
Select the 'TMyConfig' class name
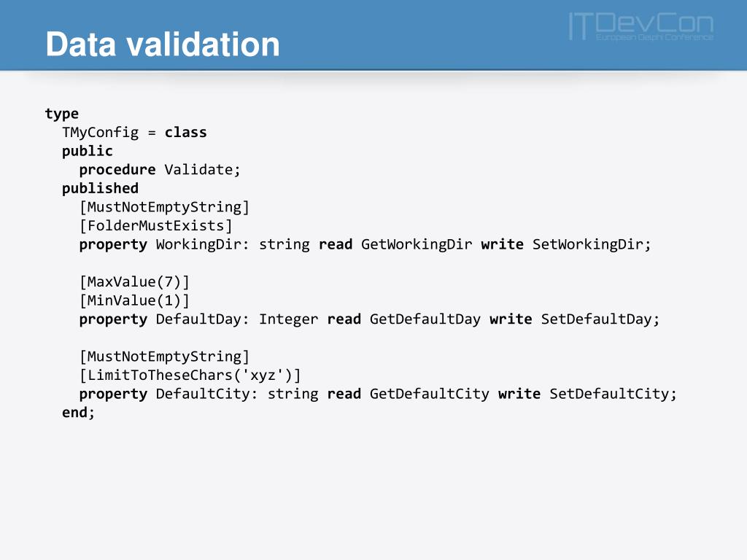[101, 133]
